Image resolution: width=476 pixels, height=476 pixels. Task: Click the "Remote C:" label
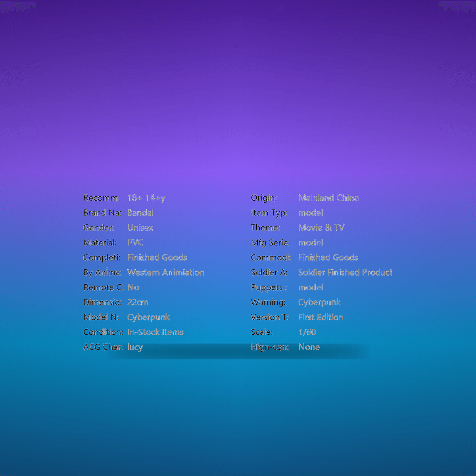104,288
